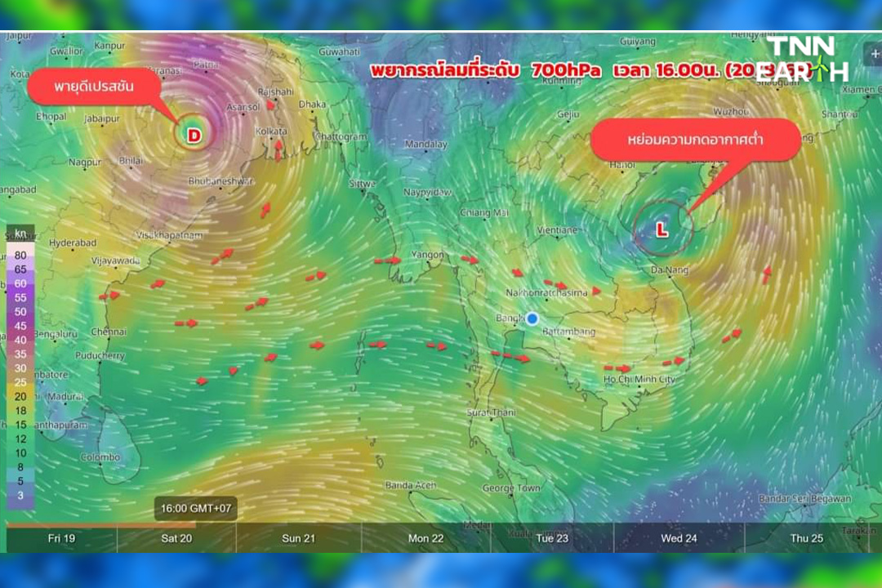Click the Chiang Mai city label
The image size is (882, 588).
pyautogui.click(x=484, y=212)
